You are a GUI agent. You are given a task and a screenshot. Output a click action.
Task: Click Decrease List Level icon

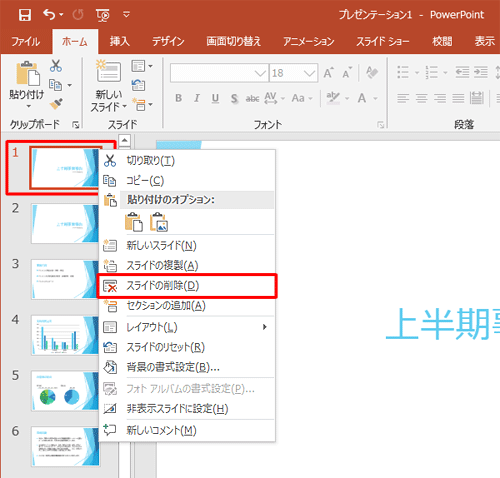point(462,72)
